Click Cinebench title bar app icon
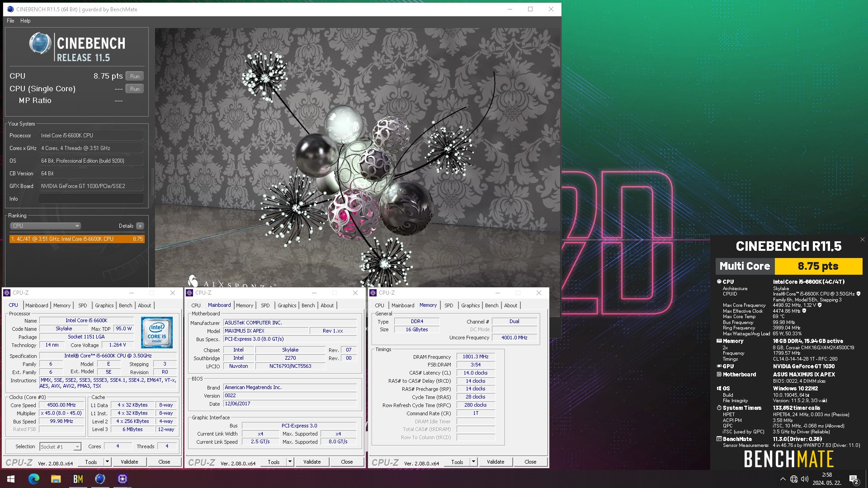 pos(10,9)
